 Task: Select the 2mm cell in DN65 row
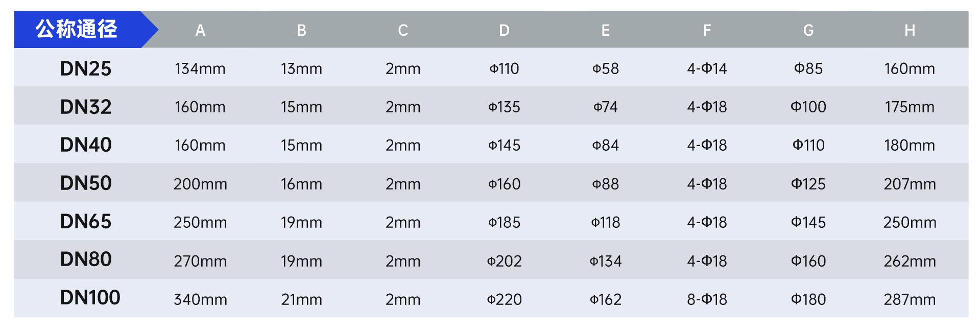coord(403,222)
